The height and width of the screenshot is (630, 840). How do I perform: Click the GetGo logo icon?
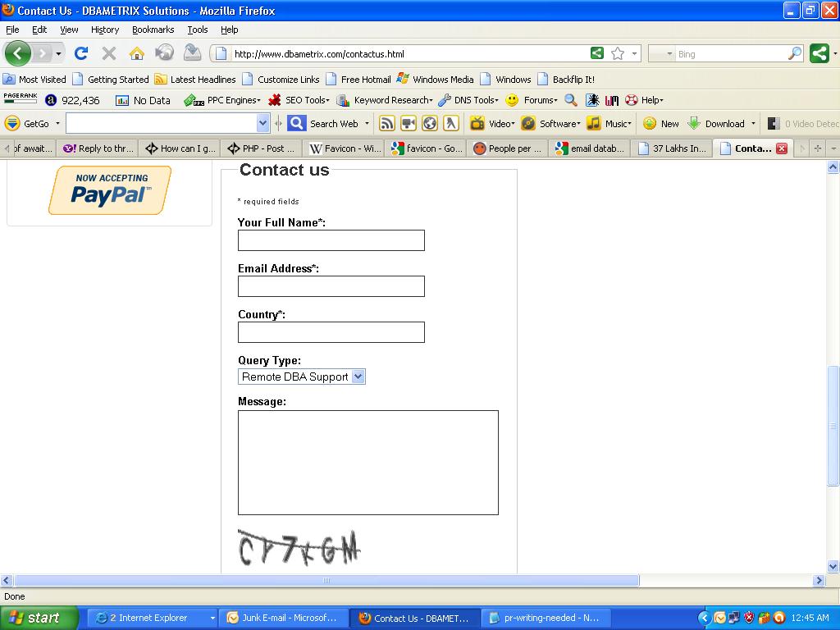(12, 124)
